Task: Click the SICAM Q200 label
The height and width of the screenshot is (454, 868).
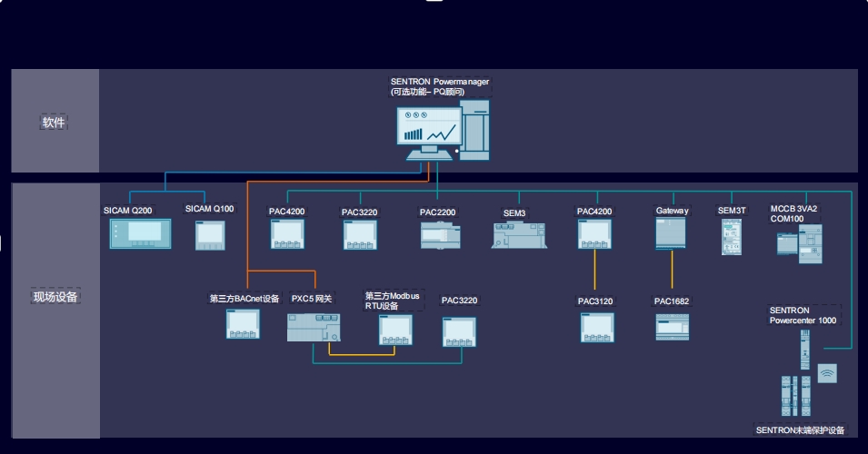Action: pos(128,210)
